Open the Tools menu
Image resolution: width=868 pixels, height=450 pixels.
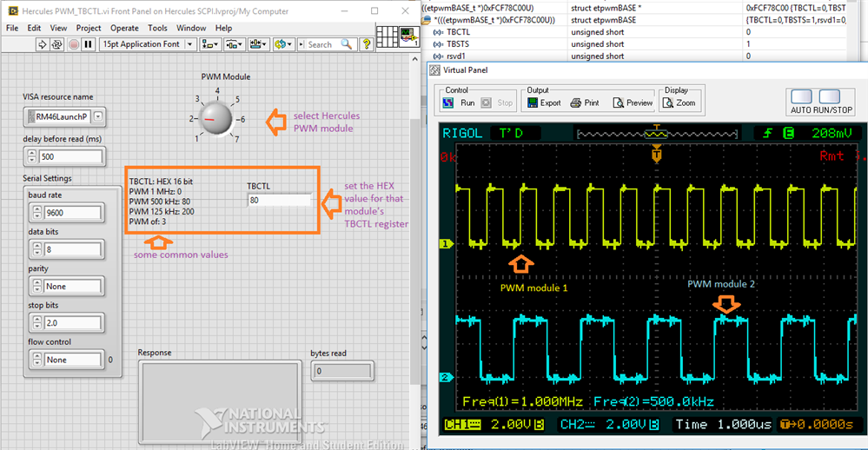tap(157, 28)
